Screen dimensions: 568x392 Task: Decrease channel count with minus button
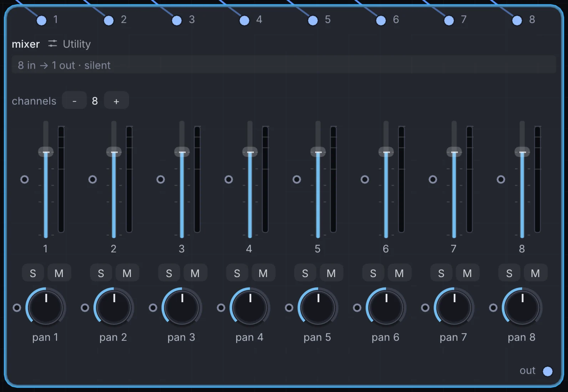click(74, 100)
